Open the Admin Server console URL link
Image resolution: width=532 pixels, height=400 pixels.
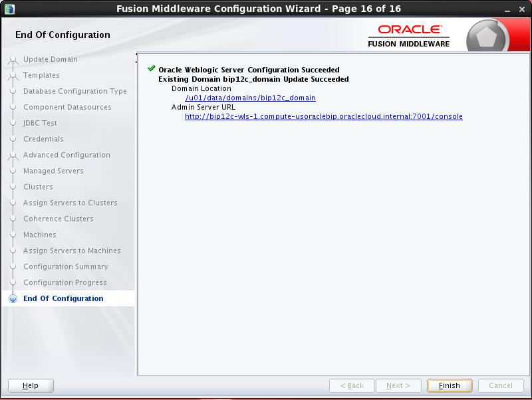tap(323, 116)
